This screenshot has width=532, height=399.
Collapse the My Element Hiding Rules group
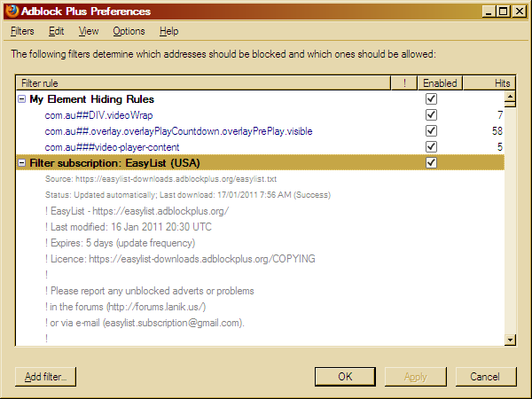tap(21, 99)
